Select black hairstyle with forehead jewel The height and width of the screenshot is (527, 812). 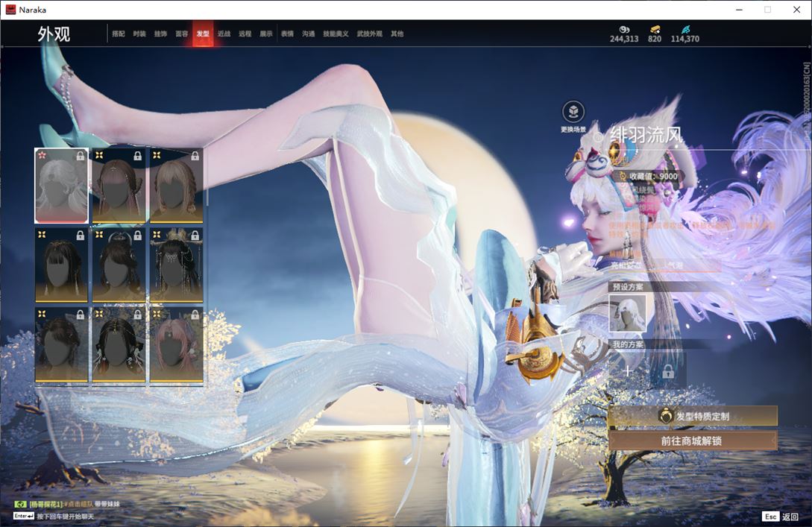coord(119,345)
